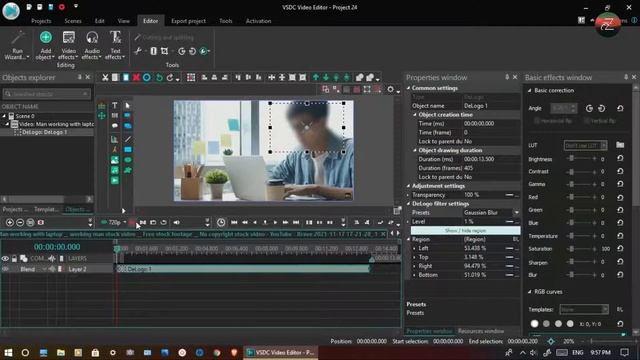This screenshot has height=360, width=640.
Task: Collapse the DeLogo filter settings section
Action: click(409, 204)
